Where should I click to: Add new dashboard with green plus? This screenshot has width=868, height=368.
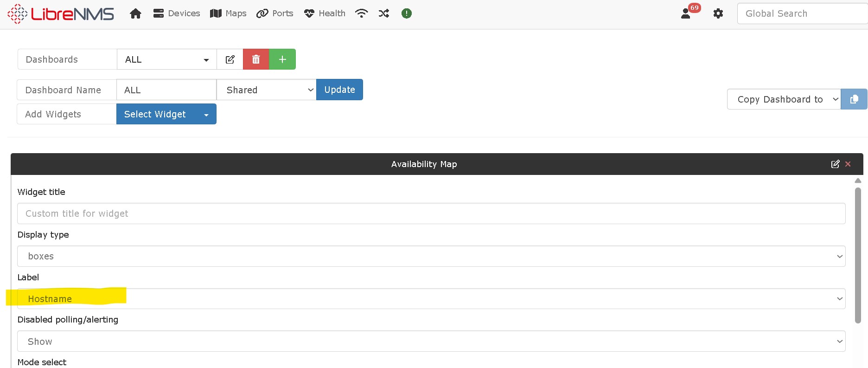point(282,59)
